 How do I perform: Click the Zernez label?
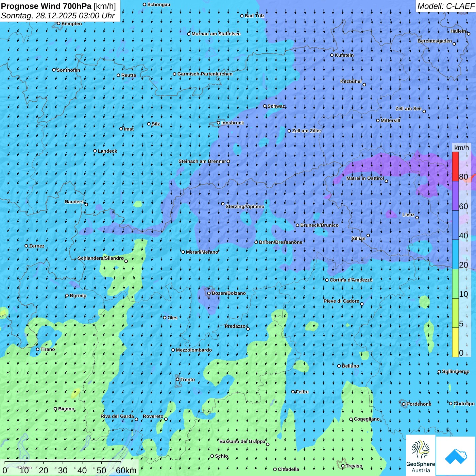[x=37, y=246]
